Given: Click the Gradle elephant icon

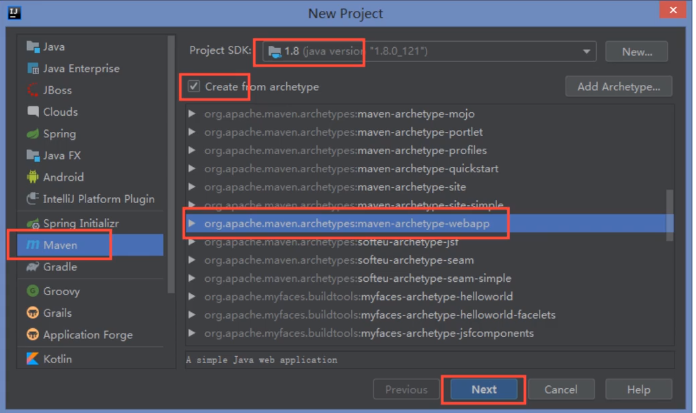Looking at the screenshot, I should pyautogui.click(x=33, y=267).
